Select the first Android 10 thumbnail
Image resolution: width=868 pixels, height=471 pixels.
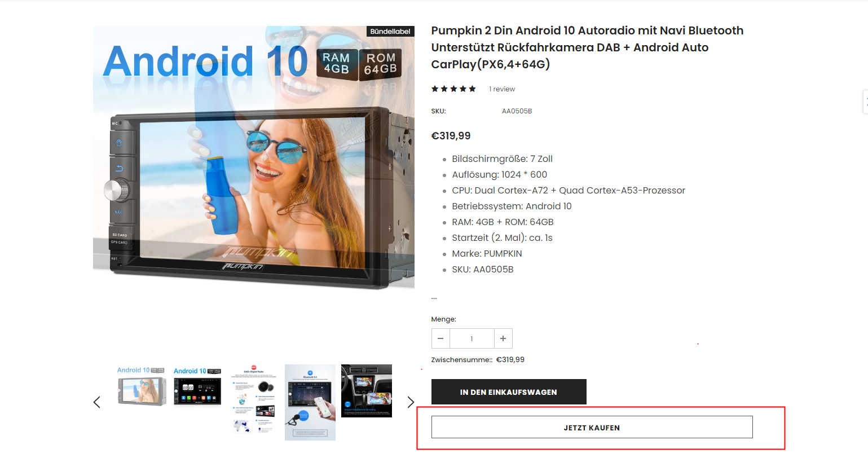141,386
